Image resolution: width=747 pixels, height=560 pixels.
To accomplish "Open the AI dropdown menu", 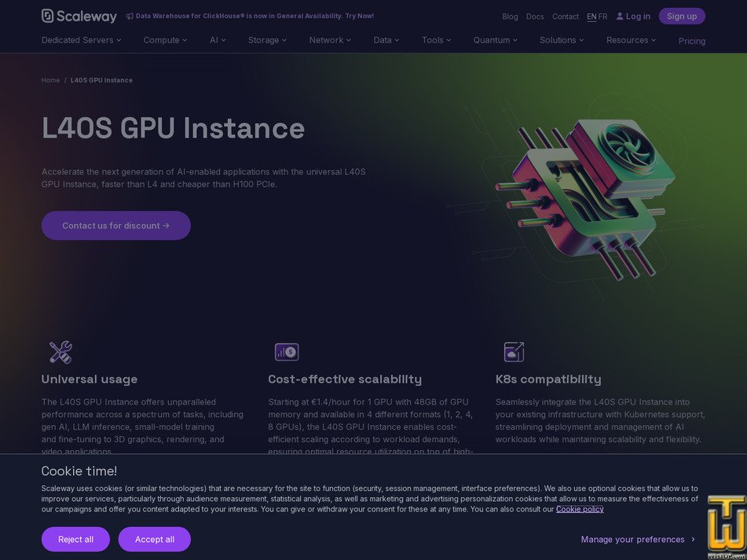I will pyautogui.click(x=218, y=40).
